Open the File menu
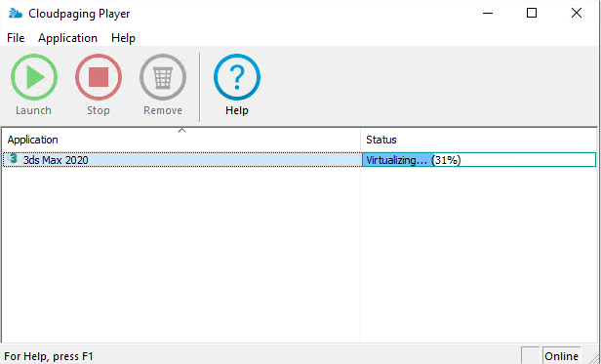Screen dimensions: 601x364 pos(16,38)
